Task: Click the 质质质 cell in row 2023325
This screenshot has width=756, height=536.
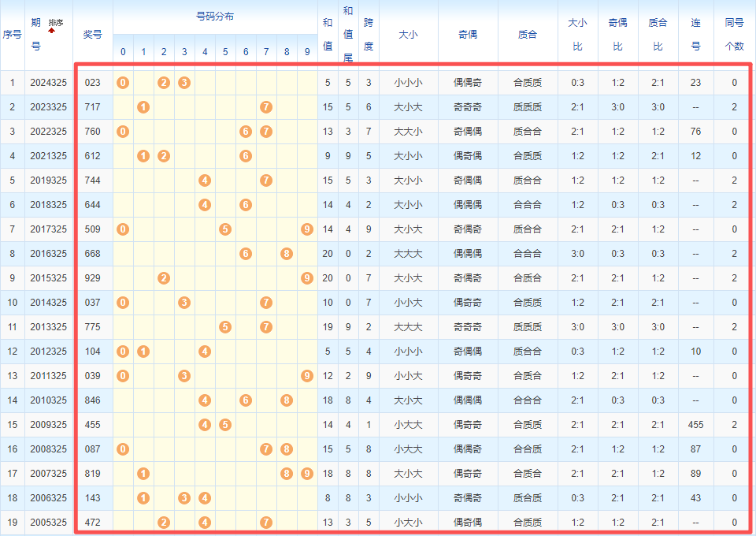Action: click(527, 107)
